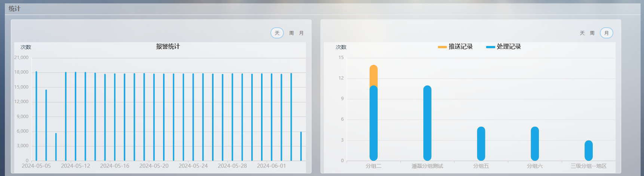Toggle 推送记录 legend orange swatch
The width and height of the screenshot is (644, 176).
tap(442, 47)
